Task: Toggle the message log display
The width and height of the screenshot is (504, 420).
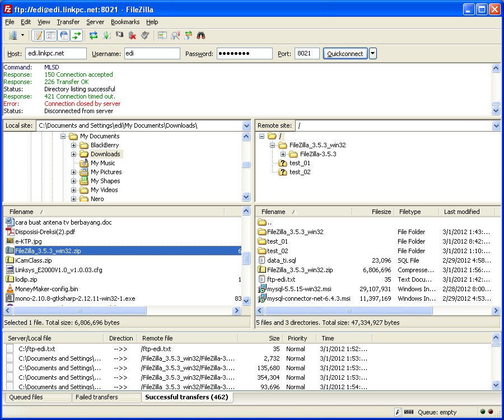Action: pos(38,35)
